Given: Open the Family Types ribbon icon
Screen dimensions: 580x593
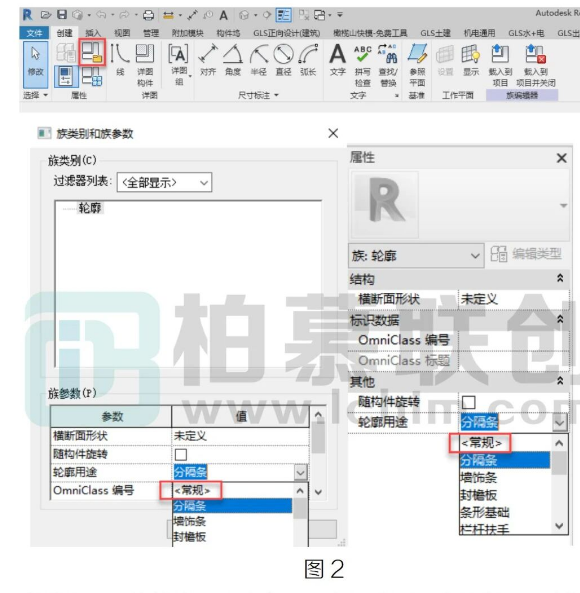Looking at the screenshot, I should [x=93, y=76].
